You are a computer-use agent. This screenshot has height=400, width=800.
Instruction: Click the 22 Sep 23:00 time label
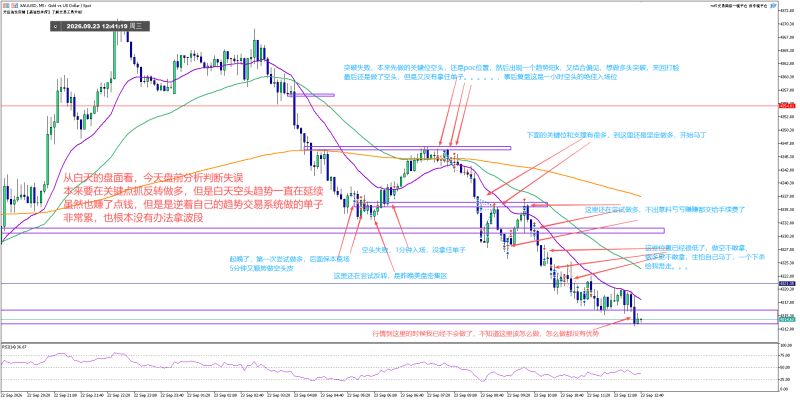tap(145, 395)
